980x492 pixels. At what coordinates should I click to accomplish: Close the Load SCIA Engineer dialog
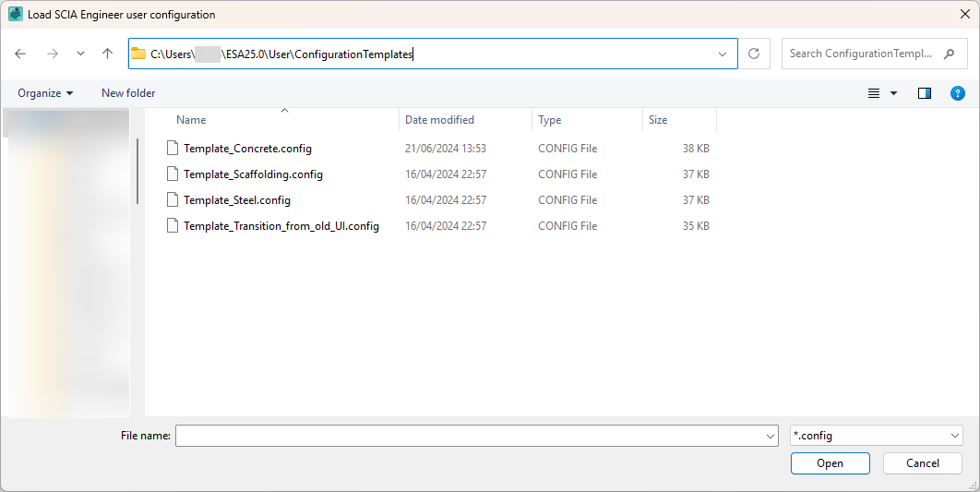point(964,14)
